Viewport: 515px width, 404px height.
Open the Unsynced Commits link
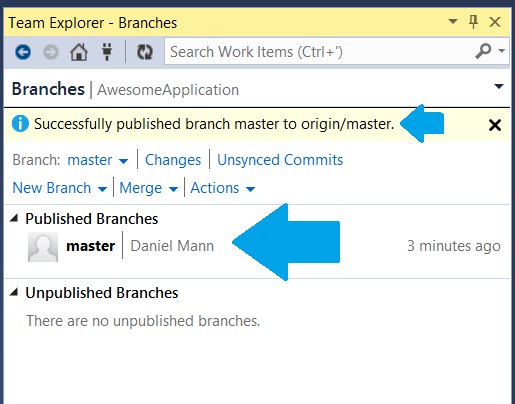[x=280, y=160]
